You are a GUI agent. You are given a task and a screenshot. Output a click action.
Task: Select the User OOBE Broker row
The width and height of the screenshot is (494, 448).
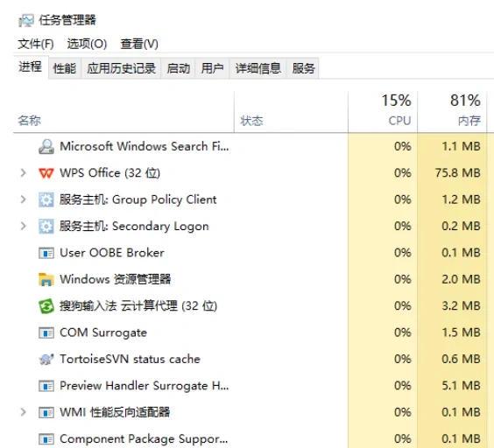(251, 253)
